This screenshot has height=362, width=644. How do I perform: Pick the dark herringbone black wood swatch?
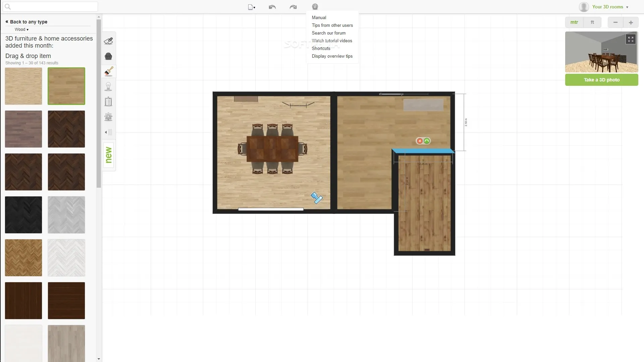tap(23, 215)
